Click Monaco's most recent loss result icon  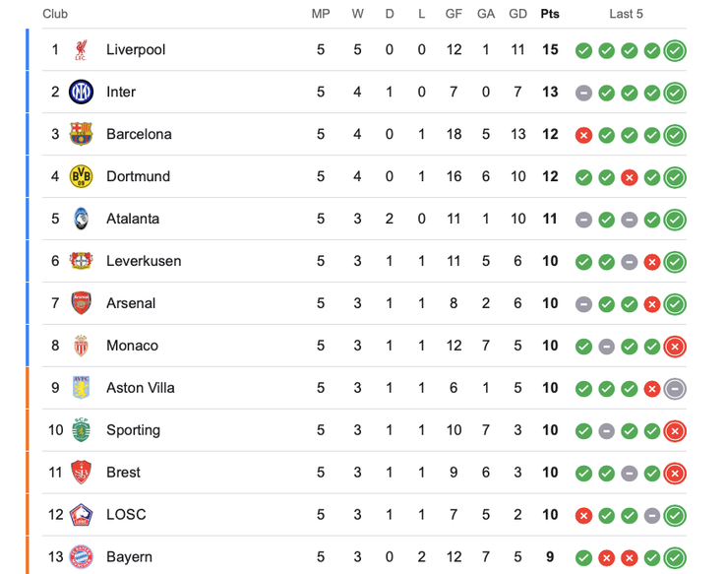coord(675,347)
